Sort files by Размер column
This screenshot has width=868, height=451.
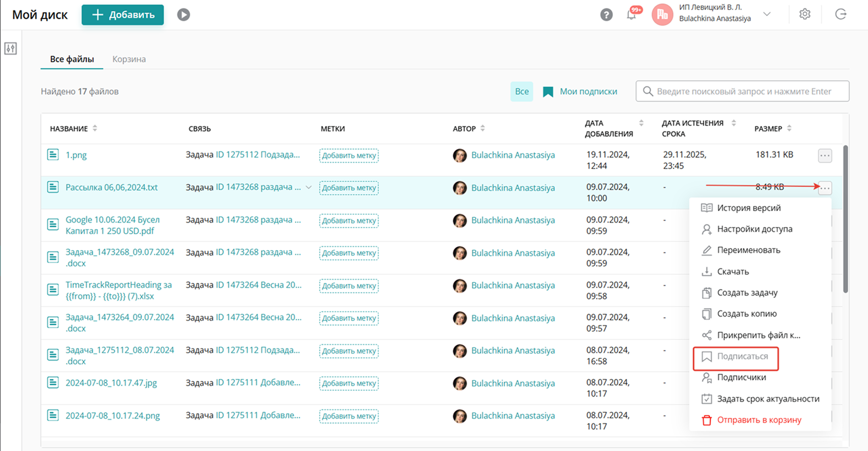click(x=789, y=128)
